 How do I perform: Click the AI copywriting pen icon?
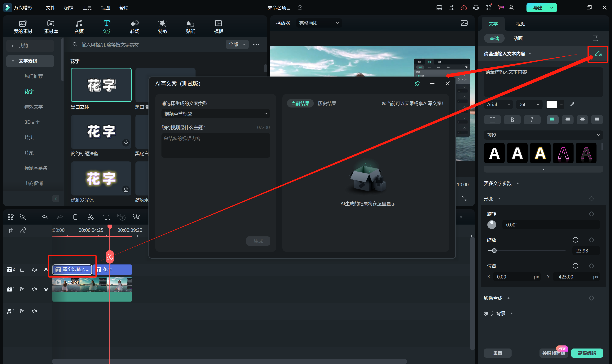pos(598,54)
